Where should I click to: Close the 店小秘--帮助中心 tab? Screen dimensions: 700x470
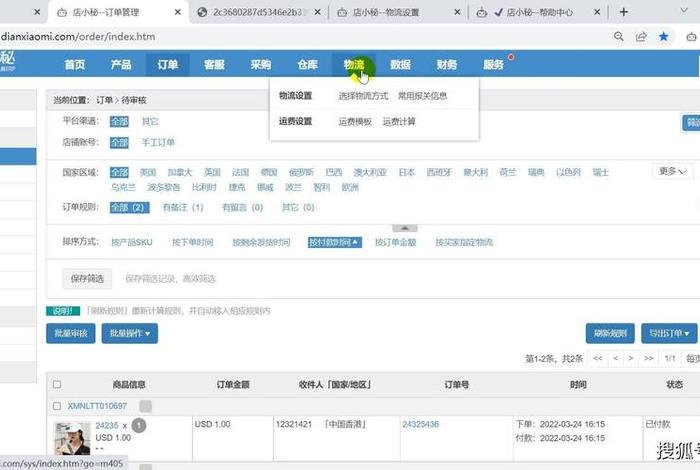tap(597, 12)
